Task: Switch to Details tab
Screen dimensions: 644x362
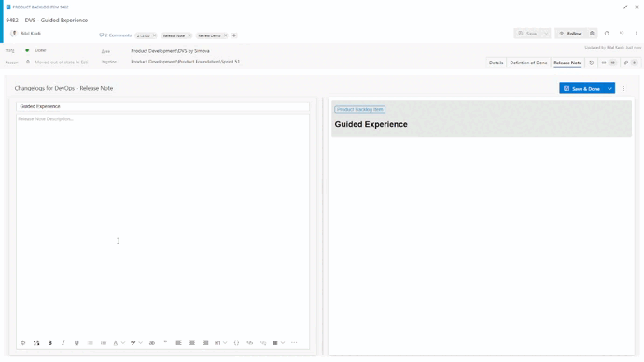Action: pos(496,63)
